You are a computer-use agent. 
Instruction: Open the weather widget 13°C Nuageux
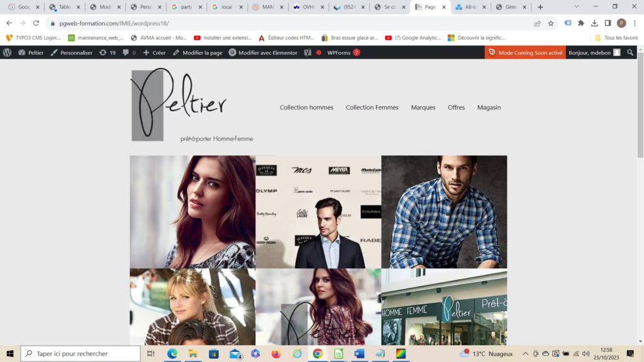click(486, 353)
